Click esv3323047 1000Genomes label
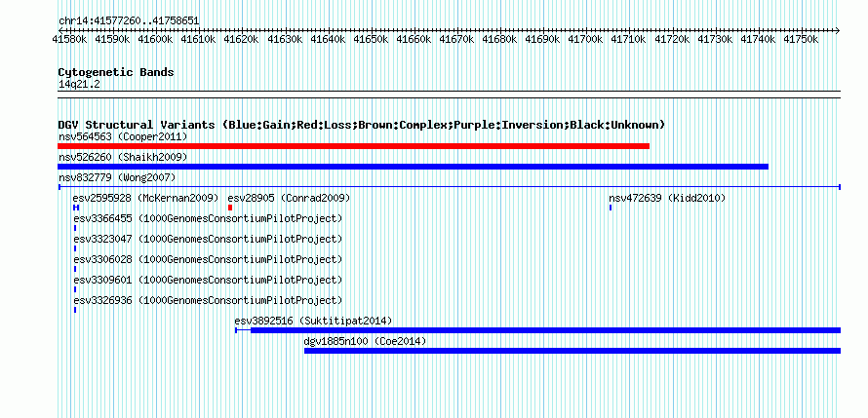 (x=208, y=239)
